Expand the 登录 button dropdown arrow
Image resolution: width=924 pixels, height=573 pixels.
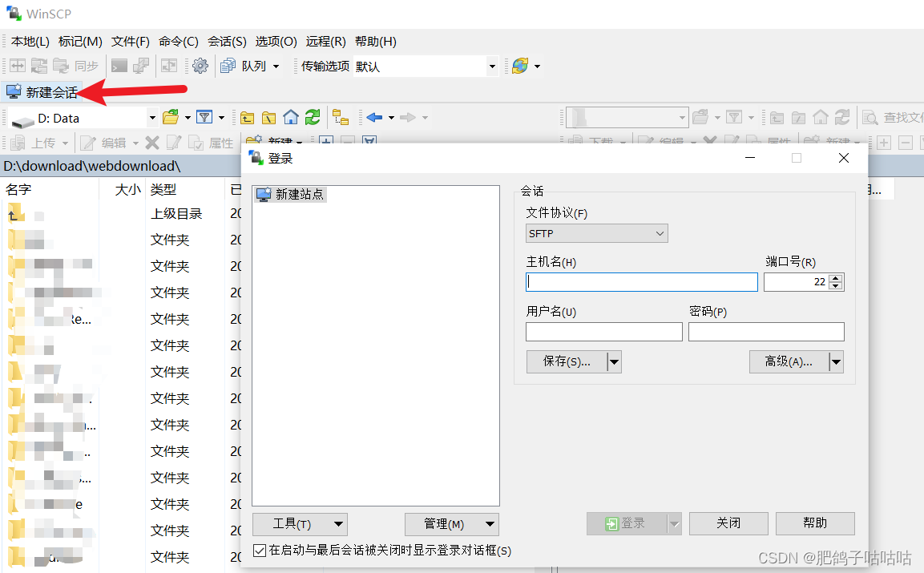click(x=674, y=523)
